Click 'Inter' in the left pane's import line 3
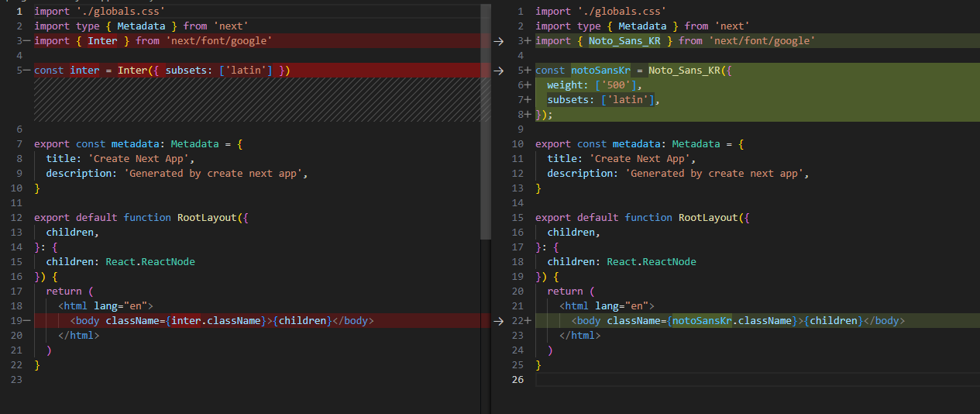 click(x=102, y=41)
